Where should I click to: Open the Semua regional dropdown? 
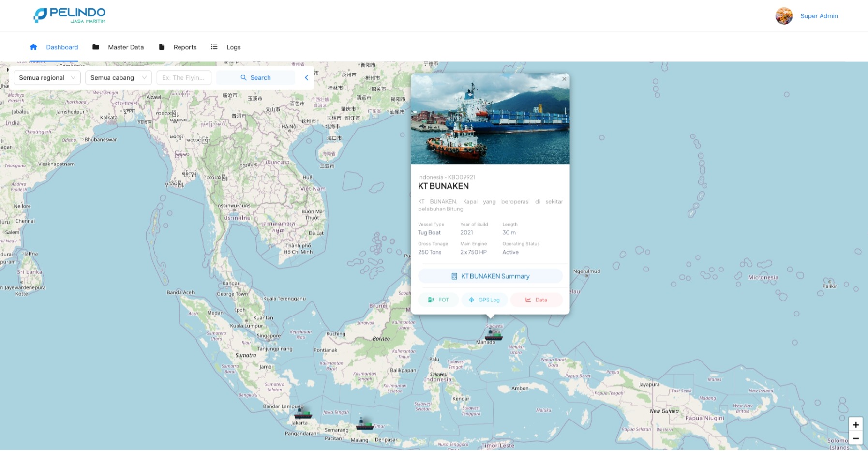pyautogui.click(x=47, y=77)
